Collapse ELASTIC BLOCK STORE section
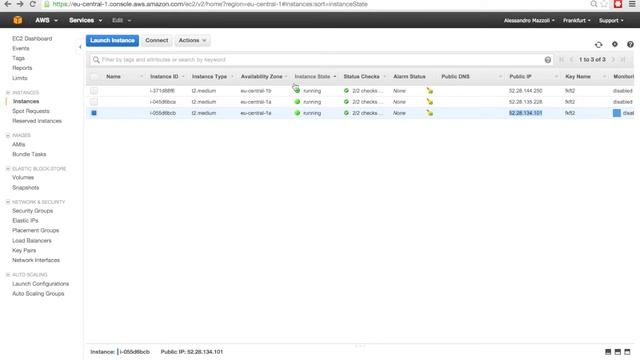 8,169
